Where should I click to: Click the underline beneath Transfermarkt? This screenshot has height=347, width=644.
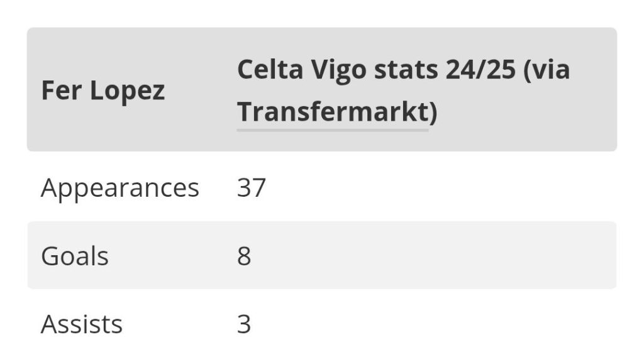(x=333, y=130)
